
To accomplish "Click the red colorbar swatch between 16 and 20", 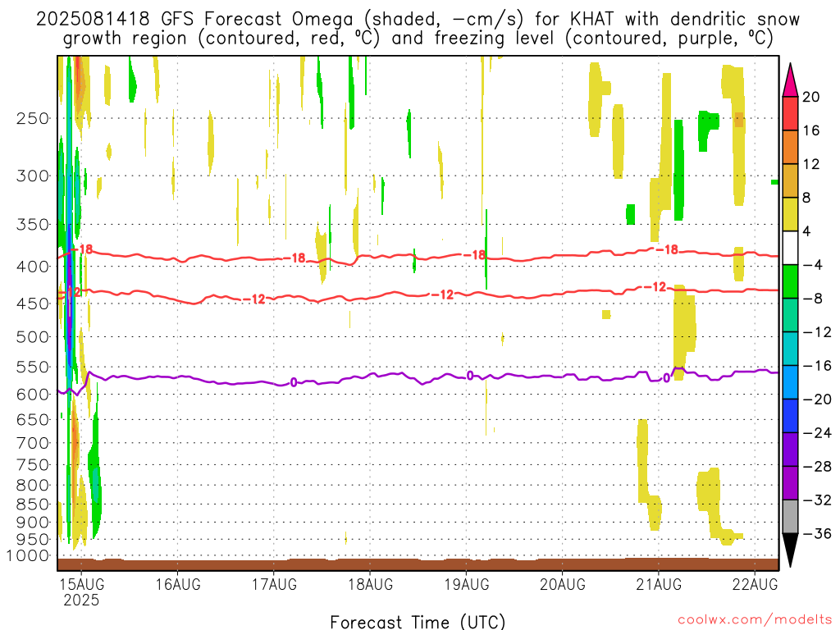I will [790, 113].
